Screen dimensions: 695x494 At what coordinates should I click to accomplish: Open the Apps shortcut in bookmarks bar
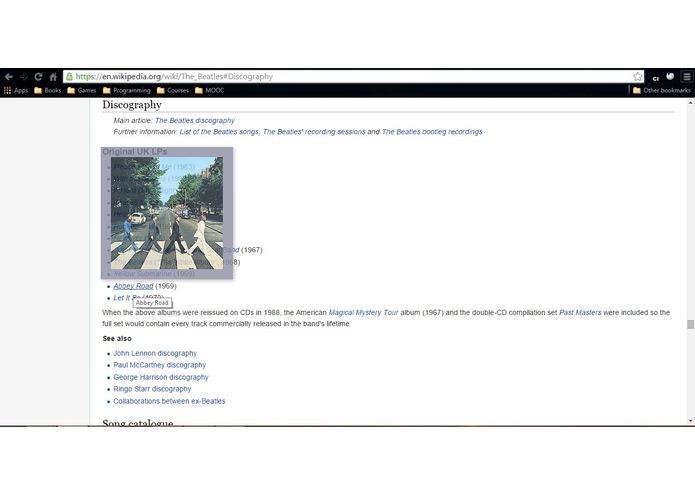[16, 90]
